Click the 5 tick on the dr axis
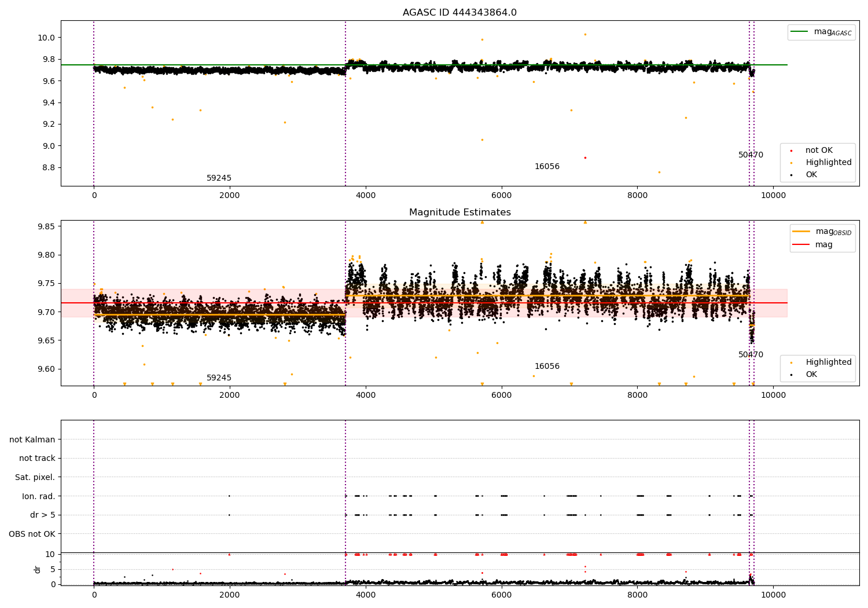868x608 pixels. coord(53,570)
